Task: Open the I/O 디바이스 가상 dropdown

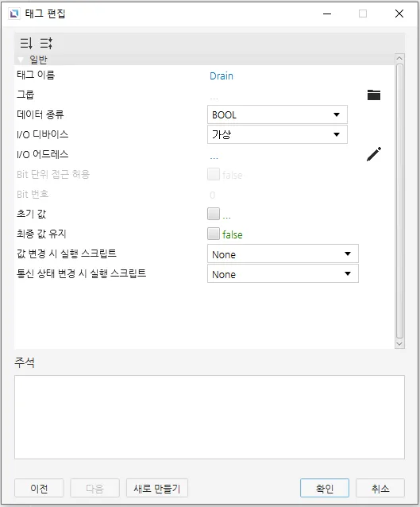Action: tap(277, 134)
